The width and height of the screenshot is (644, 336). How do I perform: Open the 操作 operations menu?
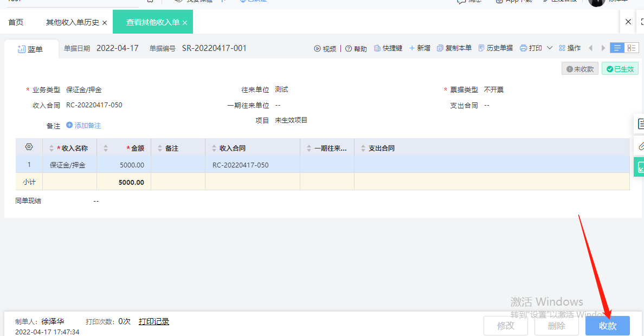(569, 48)
